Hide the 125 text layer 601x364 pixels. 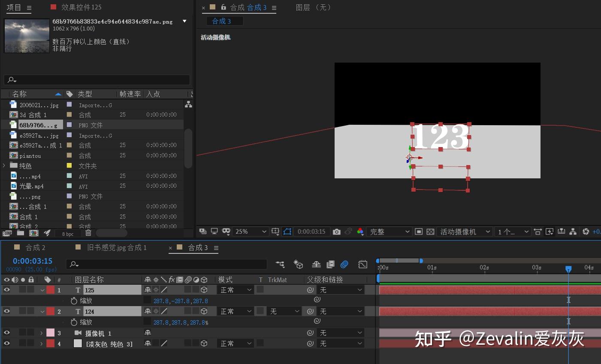6,290
